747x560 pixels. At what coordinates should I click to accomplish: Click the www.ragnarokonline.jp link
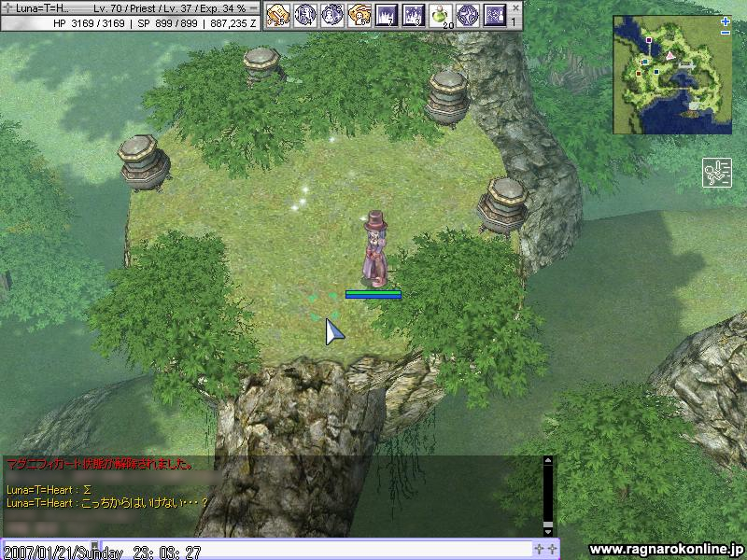click(x=666, y=550)
